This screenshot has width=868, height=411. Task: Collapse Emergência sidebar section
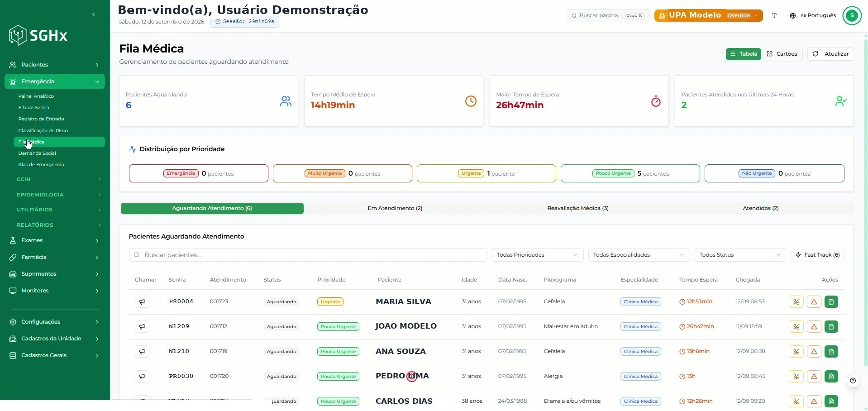pos(55,81)
